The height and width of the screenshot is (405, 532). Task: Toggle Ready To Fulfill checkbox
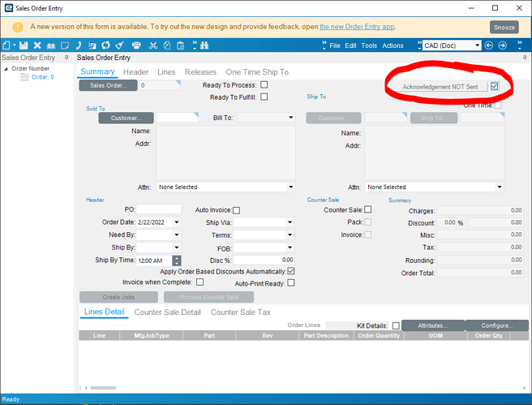(x=264, y=97)
